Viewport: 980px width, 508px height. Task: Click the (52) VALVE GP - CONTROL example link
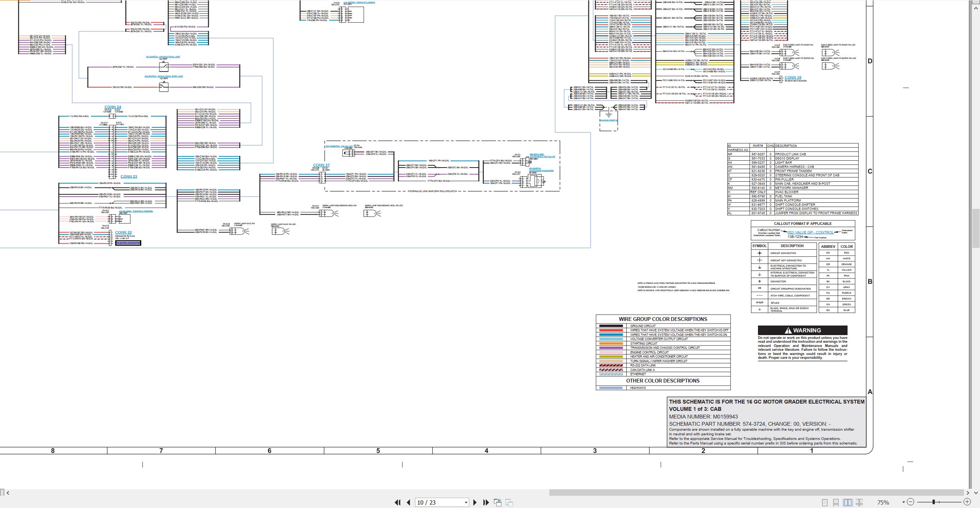(810, 232)
